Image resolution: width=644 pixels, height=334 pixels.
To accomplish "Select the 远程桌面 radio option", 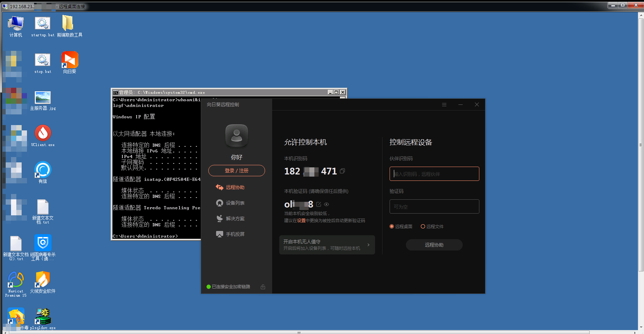I will point(392,226).
